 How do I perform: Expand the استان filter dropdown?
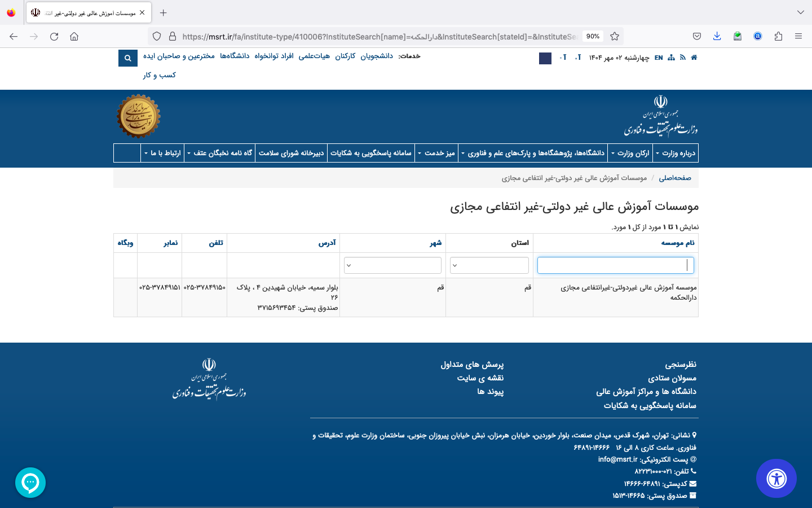click(489, 265)
